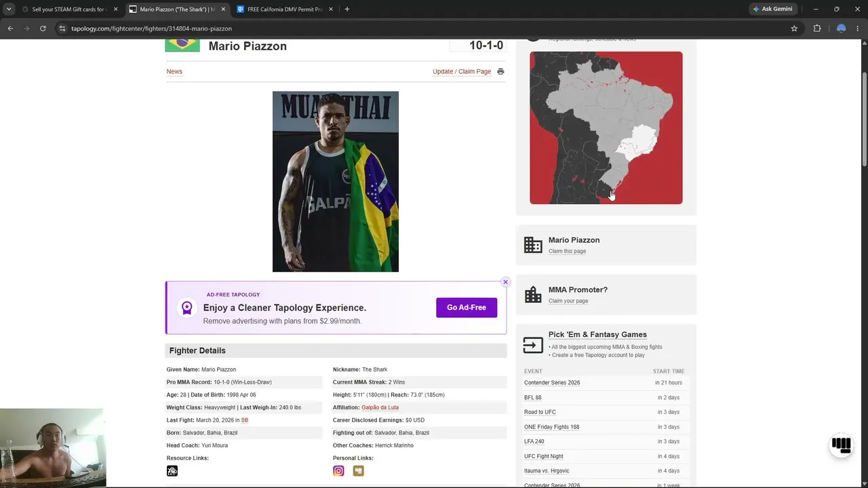Viewport: 868px width, 488px height.
Task: Click the building icon beside MMA Promoter?
Action: [x=533, y=295]
